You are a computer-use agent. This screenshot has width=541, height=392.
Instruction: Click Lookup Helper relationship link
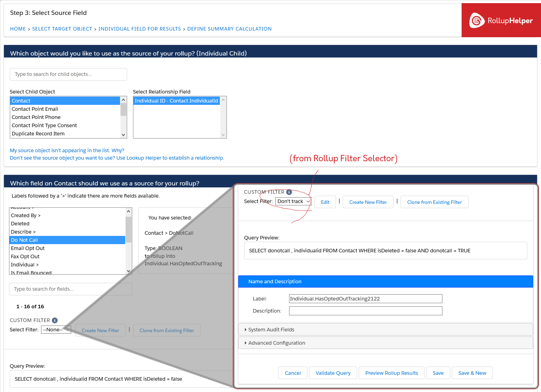(117, 158)
